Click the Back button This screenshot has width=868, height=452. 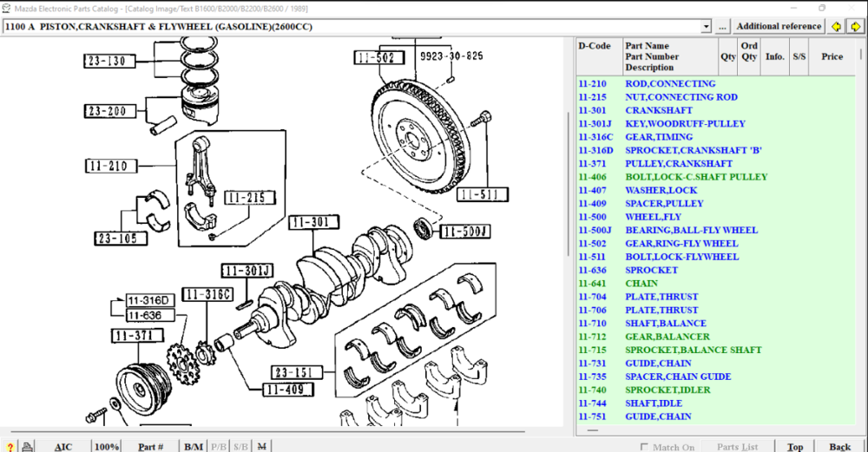coord(839,447)
